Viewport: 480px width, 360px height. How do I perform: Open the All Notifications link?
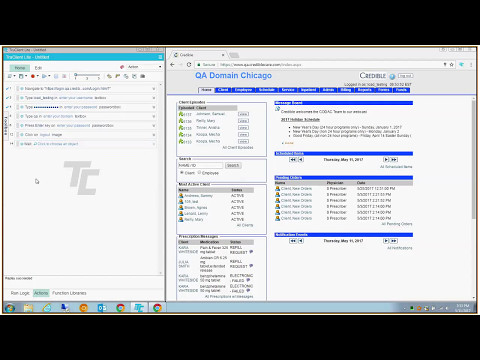pos(400,248)
